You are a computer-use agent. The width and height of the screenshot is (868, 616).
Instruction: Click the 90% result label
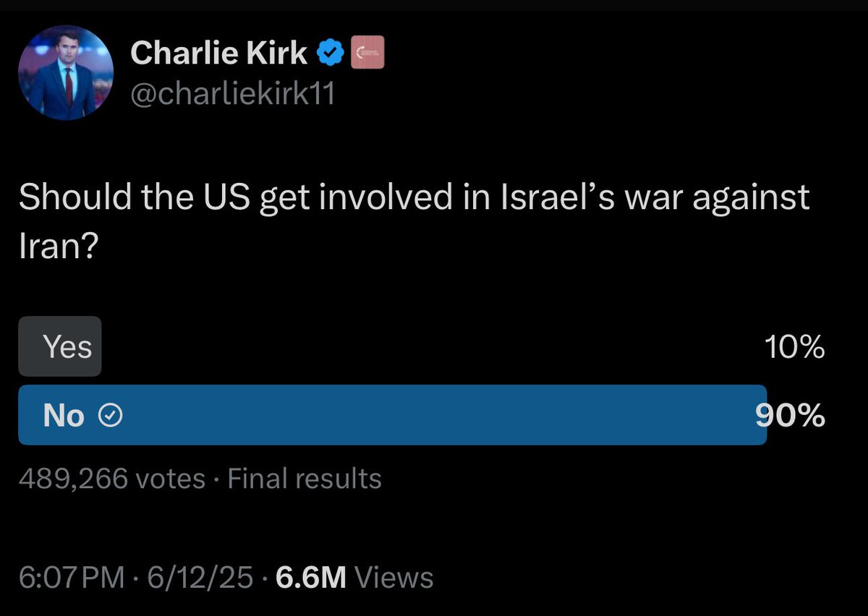pyautogui.click(x=791, y=416)
